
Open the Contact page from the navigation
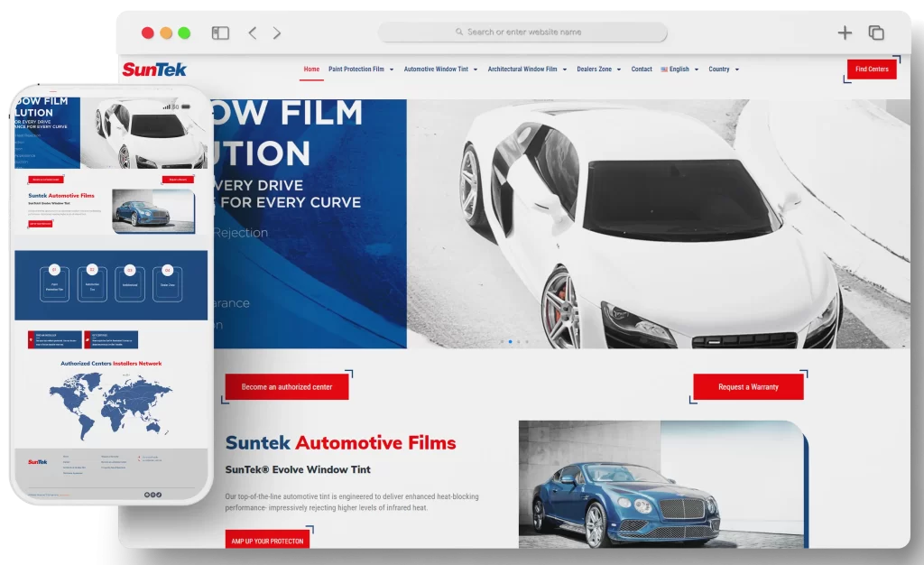point(642,69)
